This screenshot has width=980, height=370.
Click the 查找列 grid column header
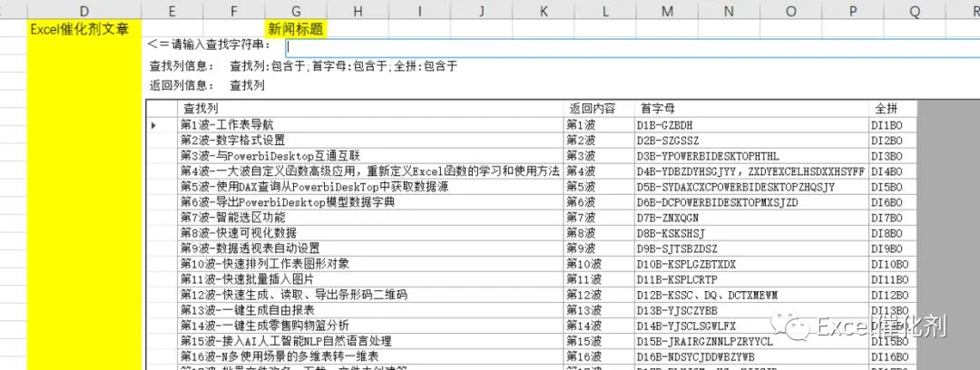[370, 109]
